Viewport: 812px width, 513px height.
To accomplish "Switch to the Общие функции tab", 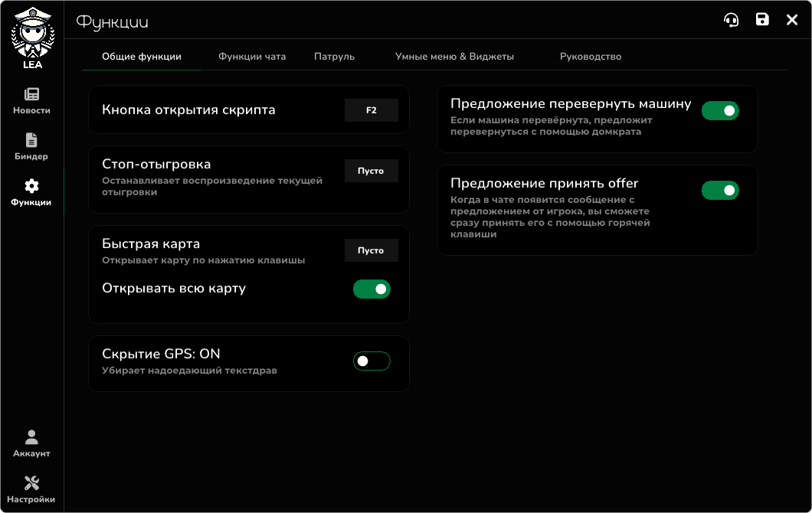I will tap(142, 57).
